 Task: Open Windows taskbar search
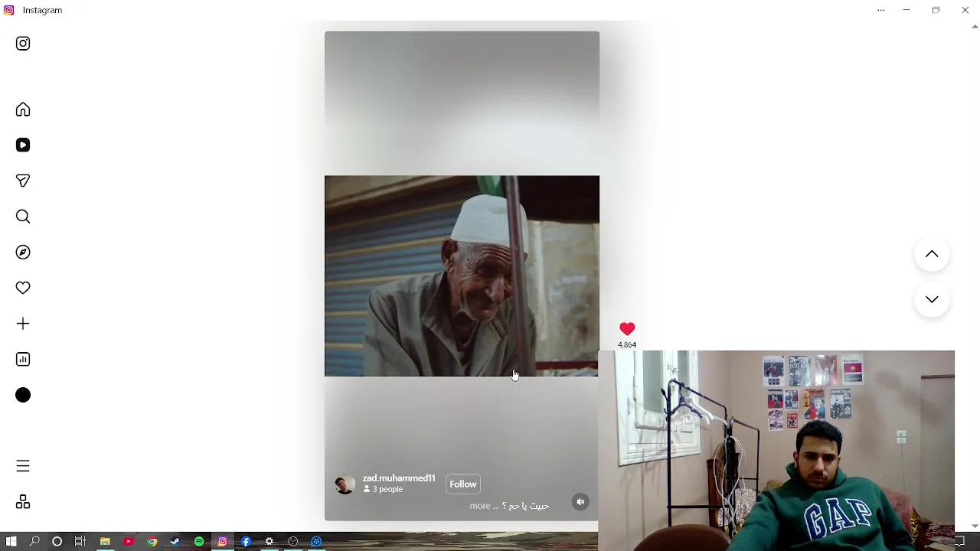[x=34, y=542]
